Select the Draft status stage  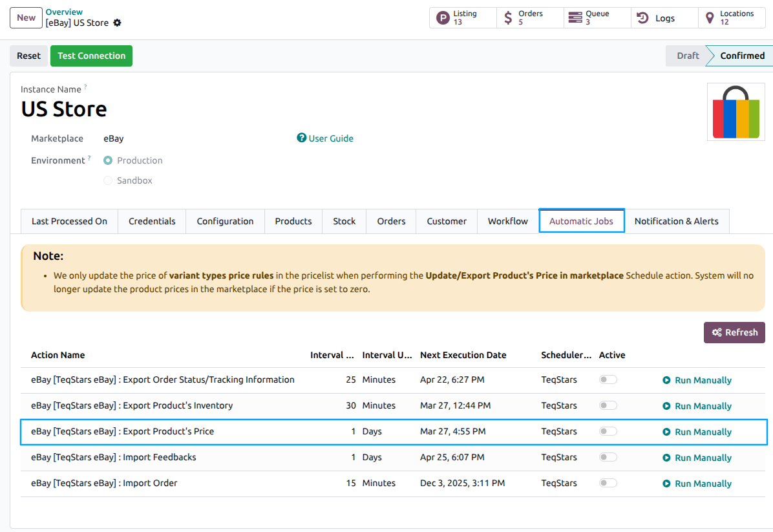click(688, 56)
